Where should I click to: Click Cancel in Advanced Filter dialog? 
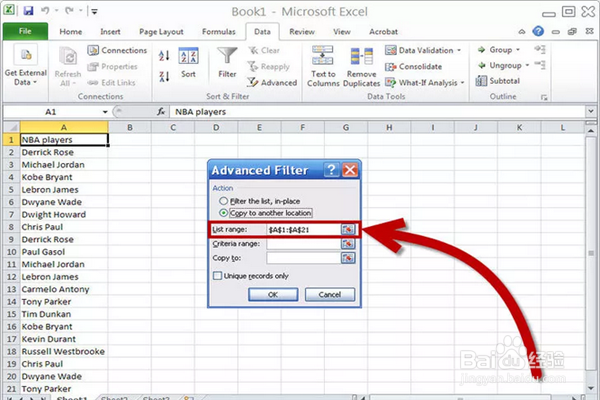pos(329,294)
